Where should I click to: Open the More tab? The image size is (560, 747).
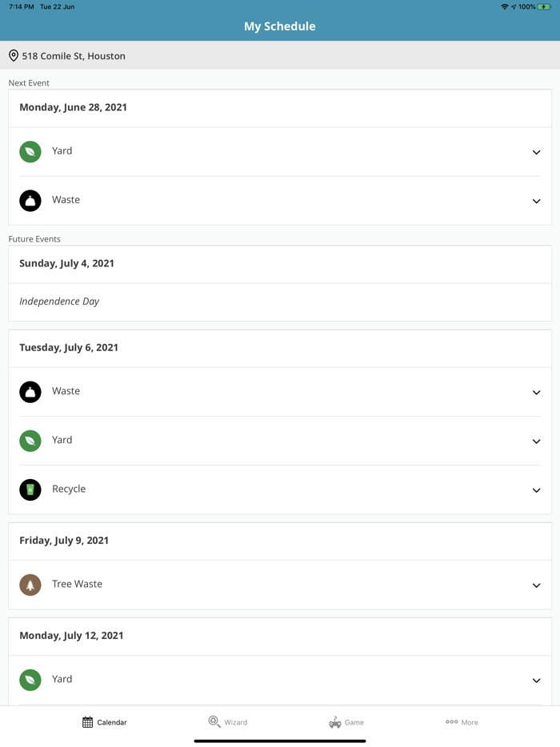click(462, 722)
